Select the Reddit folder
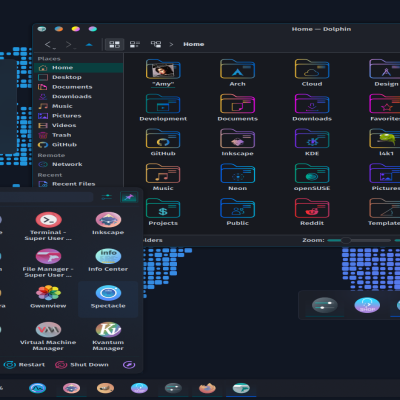 pos(312,212)
